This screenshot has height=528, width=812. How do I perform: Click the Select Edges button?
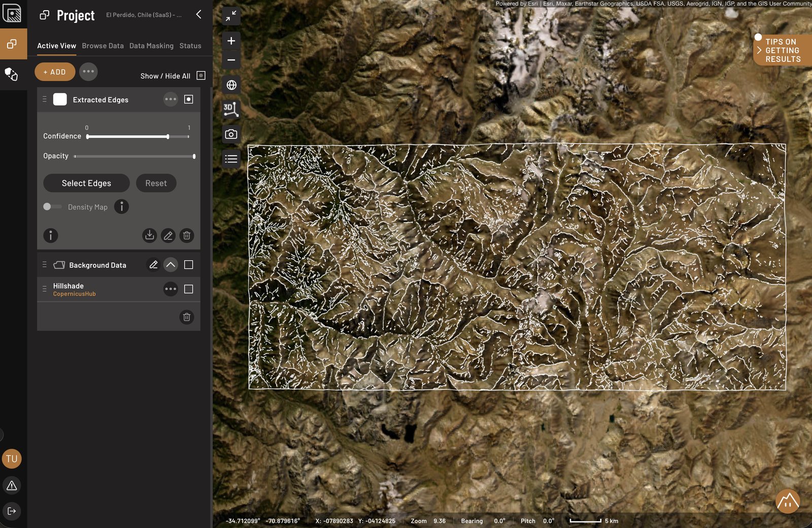tap(86, 183)
